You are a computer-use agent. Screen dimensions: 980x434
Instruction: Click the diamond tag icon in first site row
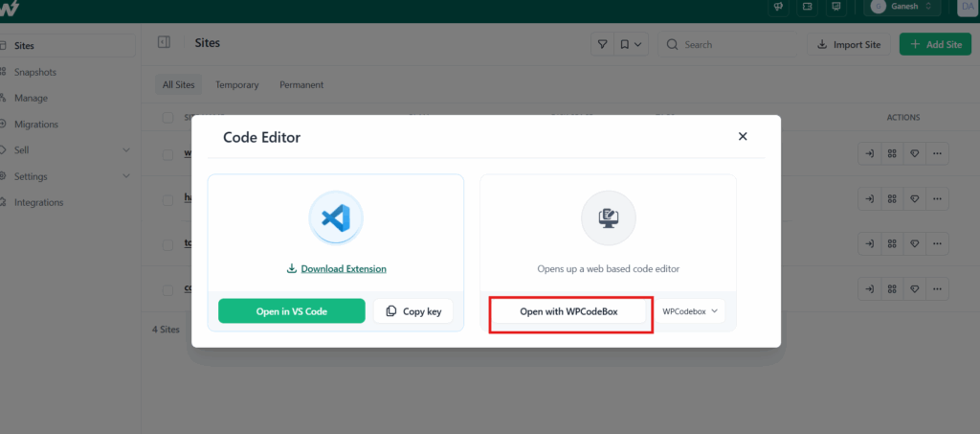point(914,154)
